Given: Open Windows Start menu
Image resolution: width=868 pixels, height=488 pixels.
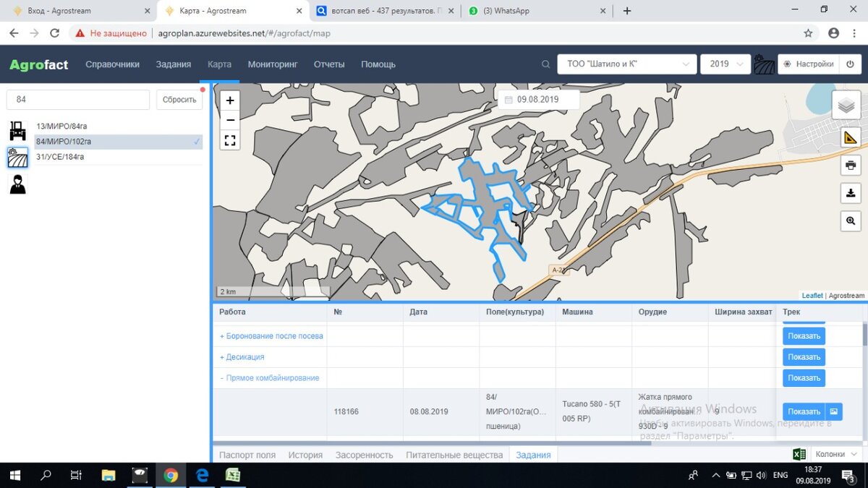Looking at the screenshot, I should pyautogui.click(x=14, y=475).
